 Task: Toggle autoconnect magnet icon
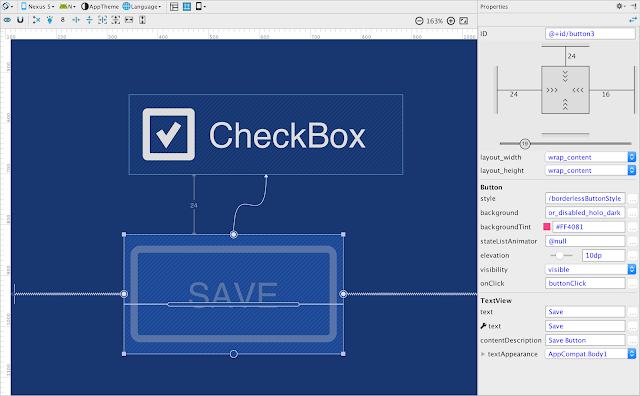[20, 20]
